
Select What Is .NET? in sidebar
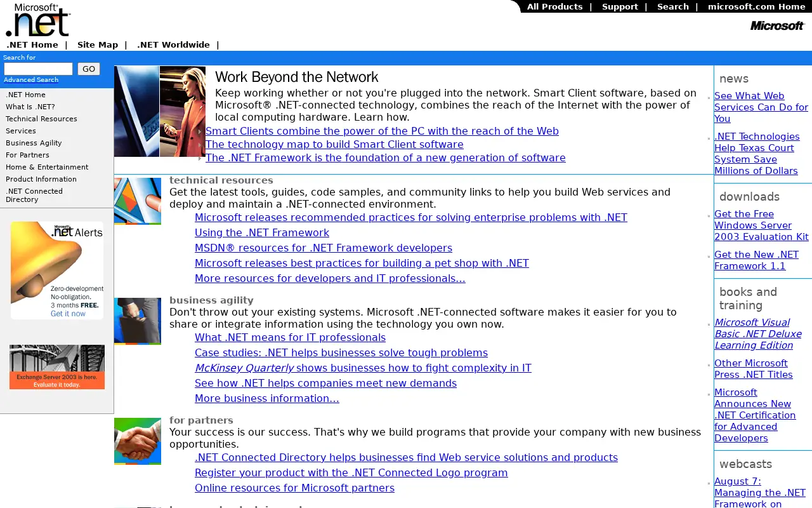tap(30, 107)
